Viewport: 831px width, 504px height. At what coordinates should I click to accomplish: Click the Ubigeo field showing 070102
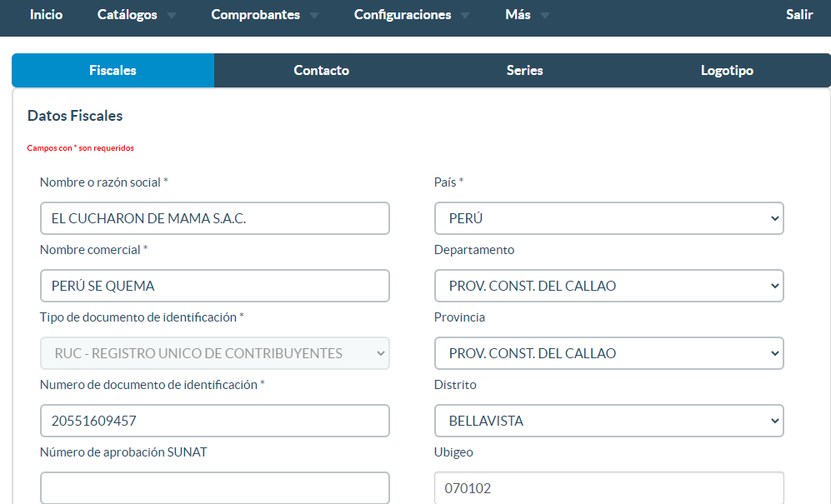[609, 487]
